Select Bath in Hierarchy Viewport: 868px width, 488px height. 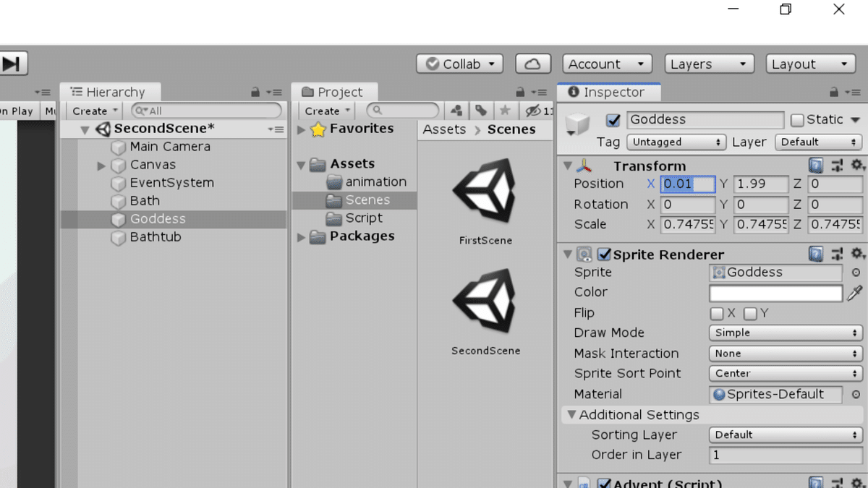[145, 201]
